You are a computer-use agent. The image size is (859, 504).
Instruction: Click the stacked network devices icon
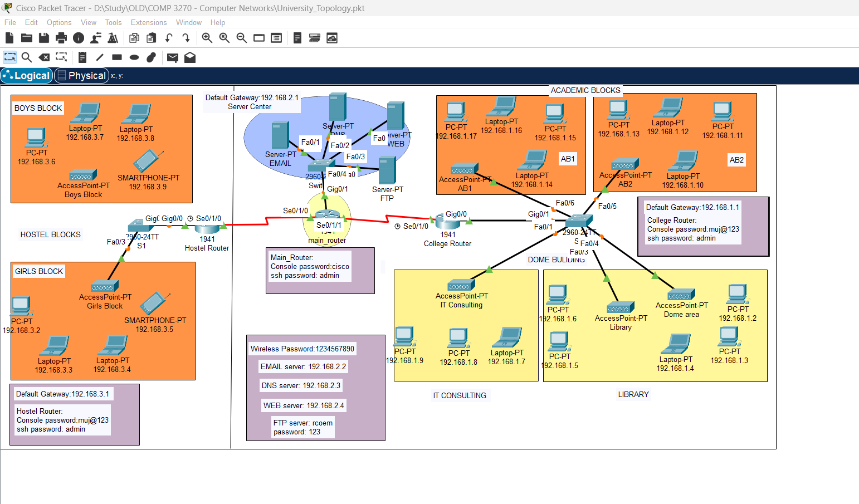[315, 38]
